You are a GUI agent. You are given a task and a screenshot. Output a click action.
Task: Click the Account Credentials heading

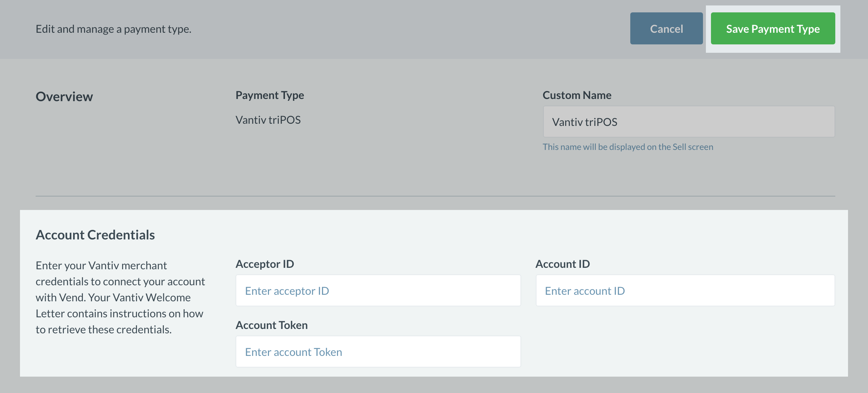pyautogui.click(x=95, y=235)
